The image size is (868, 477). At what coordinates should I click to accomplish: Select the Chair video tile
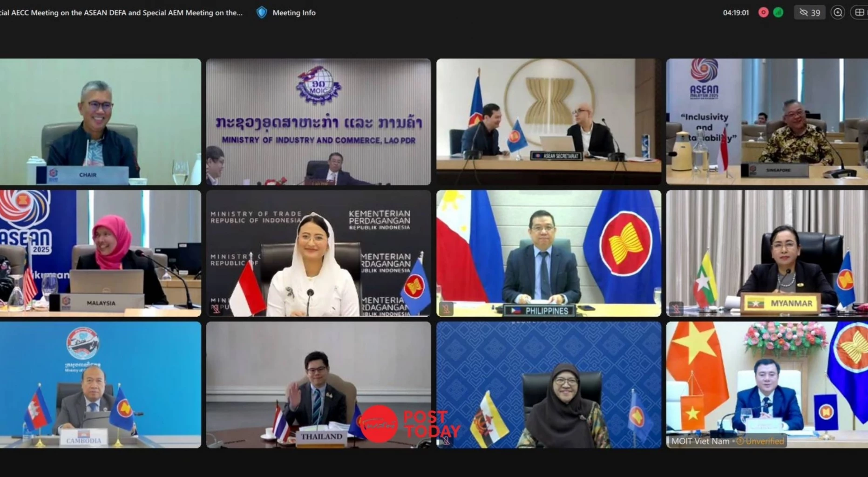(100, 122)
